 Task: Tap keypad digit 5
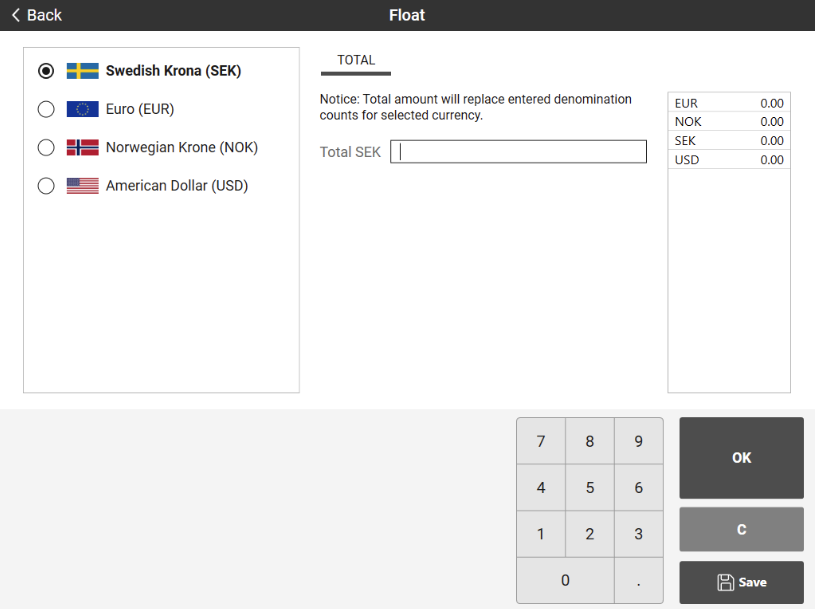pos(590,488)
